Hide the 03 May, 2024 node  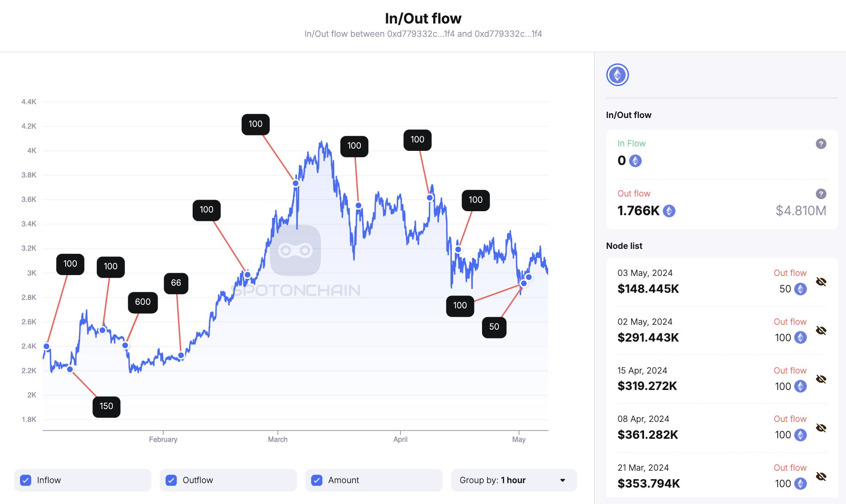click(x=821, y=282)
